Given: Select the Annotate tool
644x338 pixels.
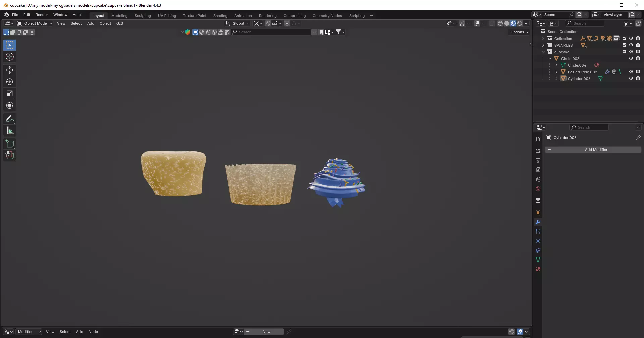Looking at the screenshot, I should coord(10,119).
